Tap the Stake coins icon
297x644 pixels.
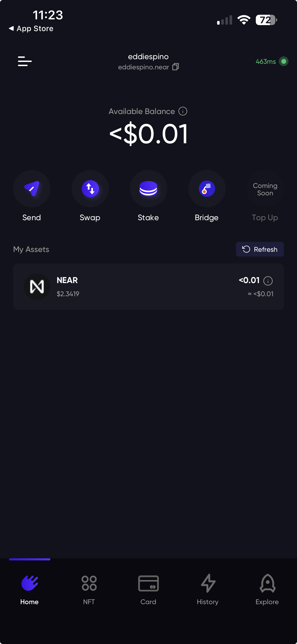pos(148,188)
